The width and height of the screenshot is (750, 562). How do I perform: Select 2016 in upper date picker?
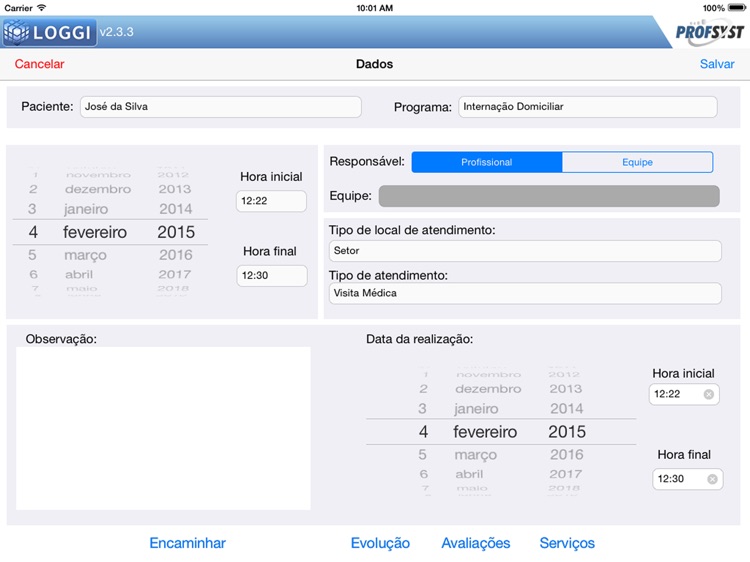coord(176,255)
